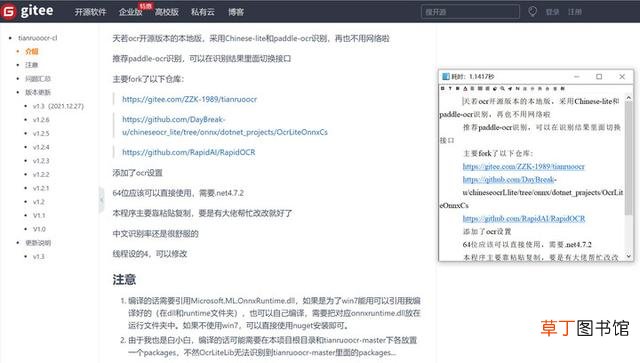Click the 登录 login link
The image size is (640, 363).
(x=552, y=12)
